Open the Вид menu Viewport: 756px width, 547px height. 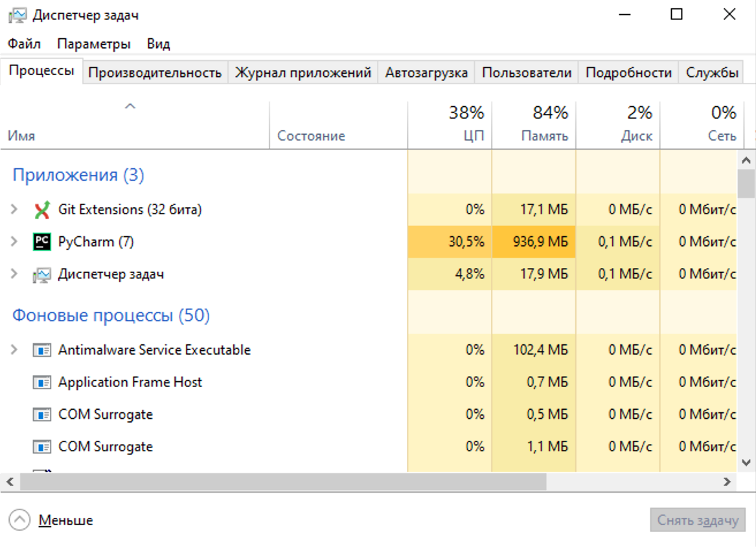tap(158, 44)
